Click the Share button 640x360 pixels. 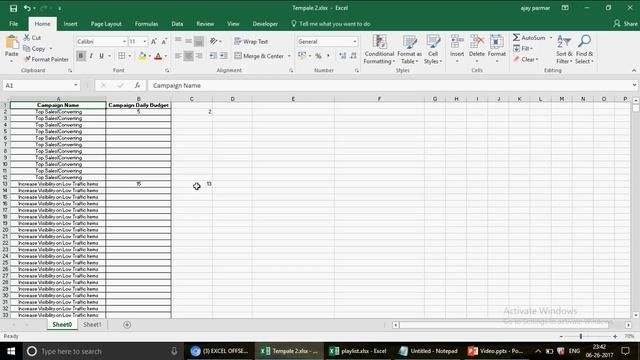(x=625, y=24)
